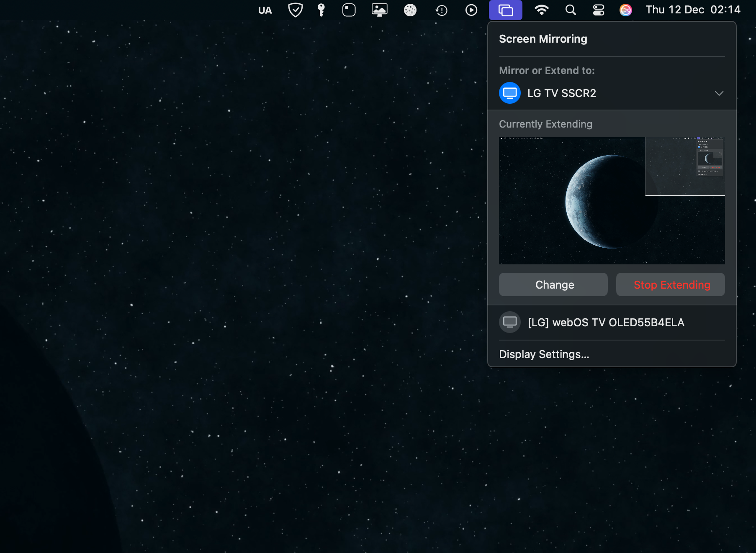Open Display Settings…
The width and height of the screenshot is (756, 553).
pos(544,354)
